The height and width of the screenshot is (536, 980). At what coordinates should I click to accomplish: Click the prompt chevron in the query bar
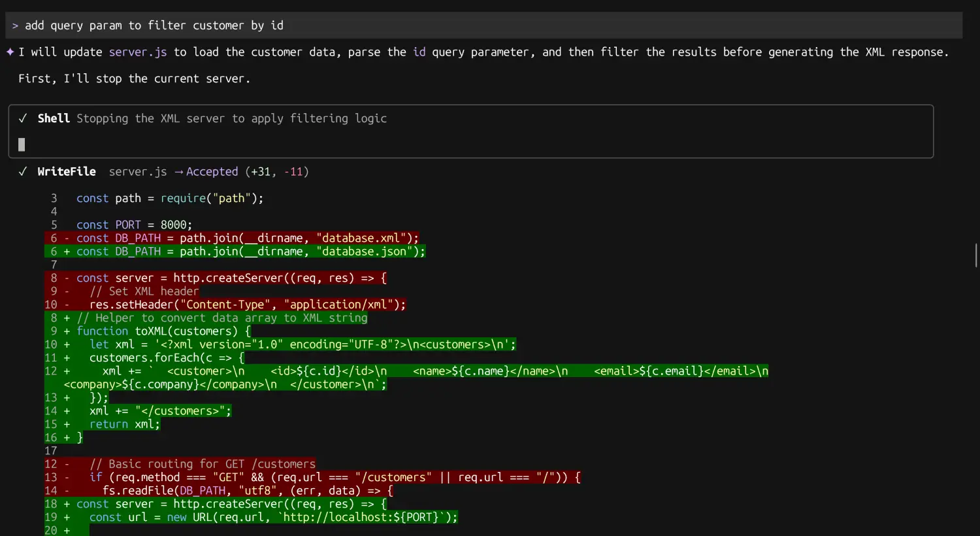click(x=15, y=25)
